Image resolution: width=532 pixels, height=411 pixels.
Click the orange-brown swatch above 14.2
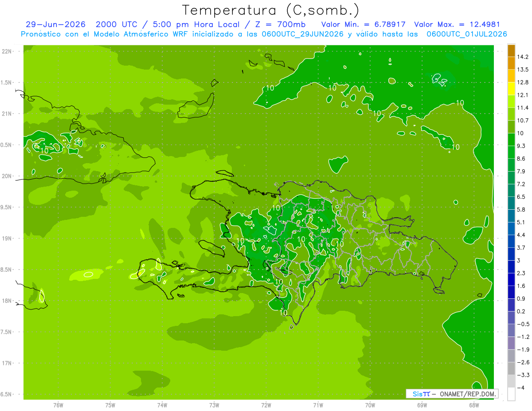(511, 51)
